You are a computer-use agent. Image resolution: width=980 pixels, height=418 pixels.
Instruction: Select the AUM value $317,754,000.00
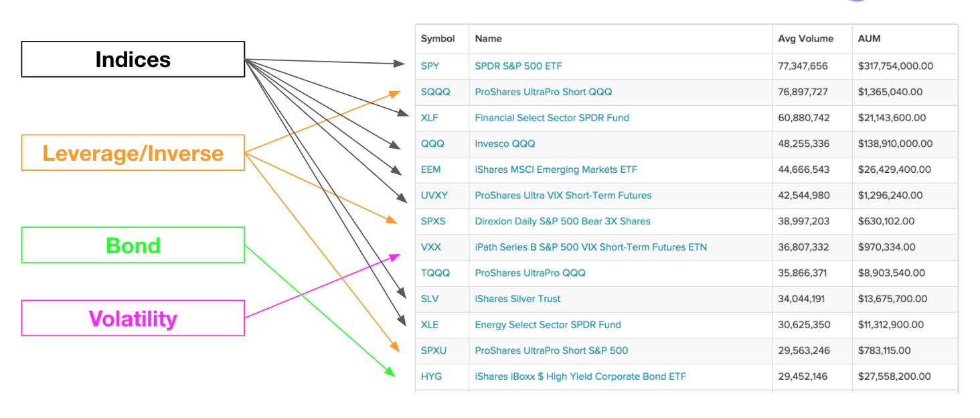coord(896,66)
